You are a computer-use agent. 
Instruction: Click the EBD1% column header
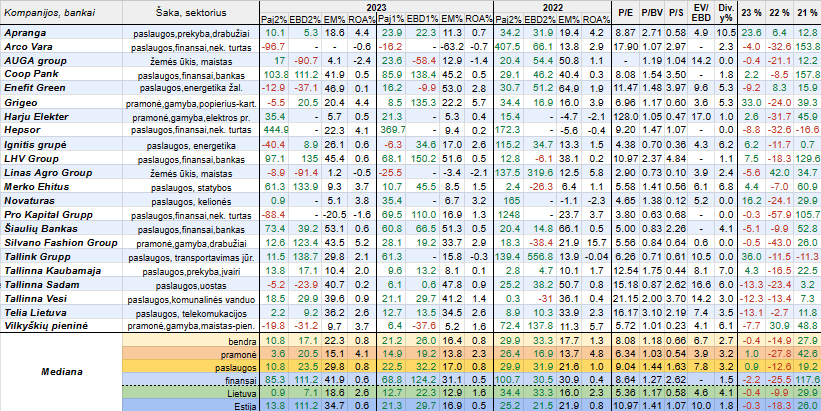click(x=422, y=19)
